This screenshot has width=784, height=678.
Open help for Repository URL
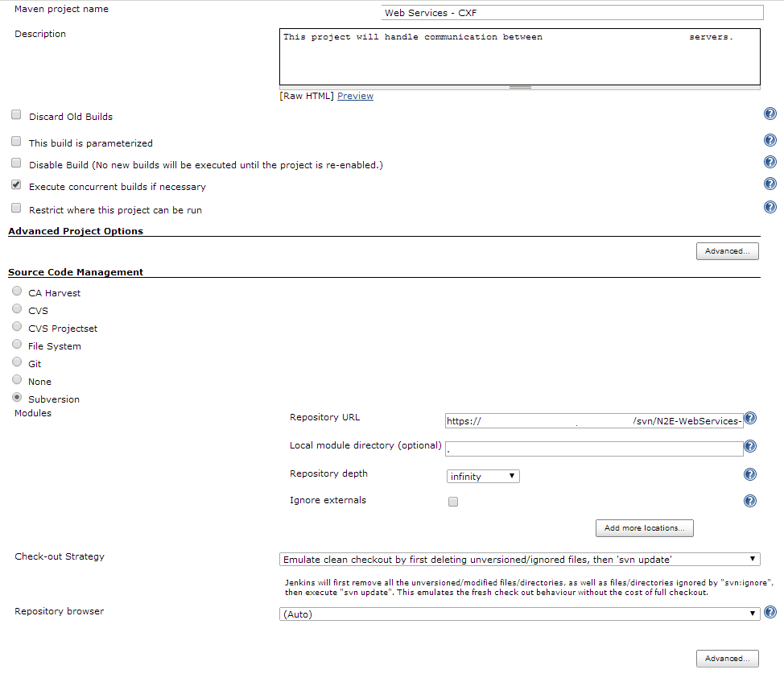pos(749,417)
